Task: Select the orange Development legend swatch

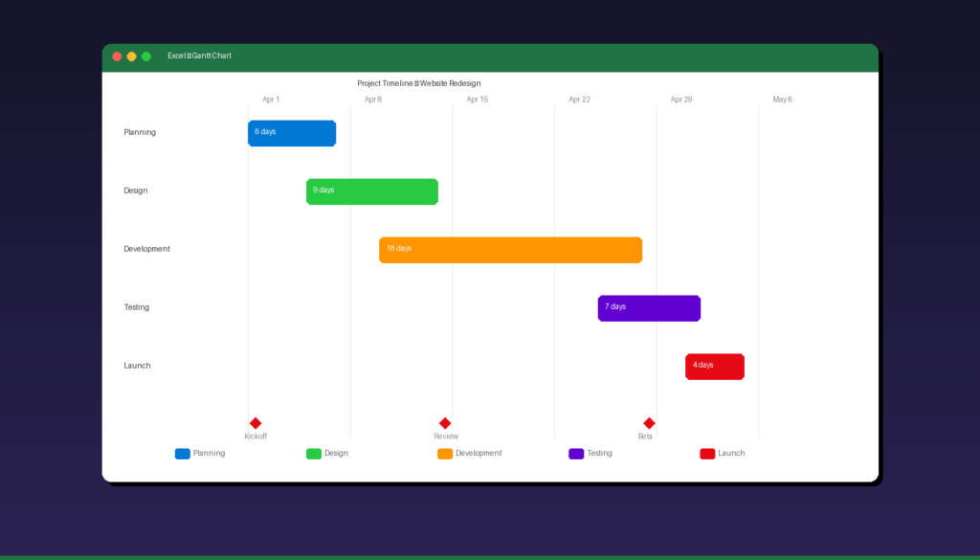Action: pyautogui.click(x=445, y=453)
